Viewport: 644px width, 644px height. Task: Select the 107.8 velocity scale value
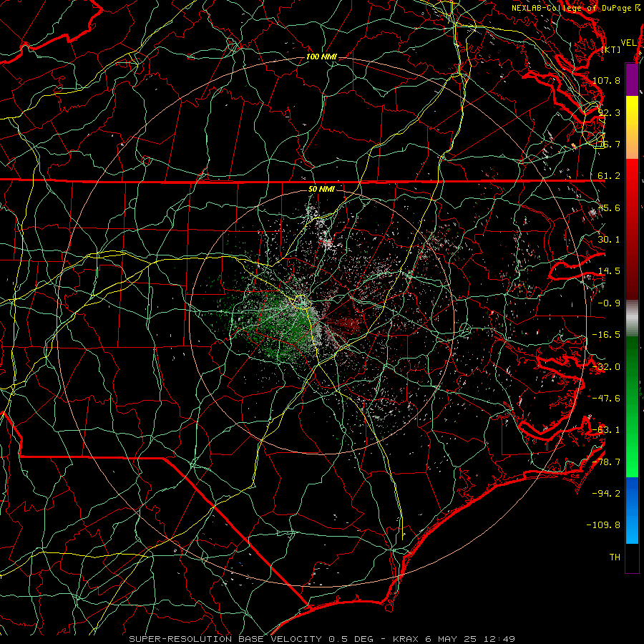[x=606, y=80]
